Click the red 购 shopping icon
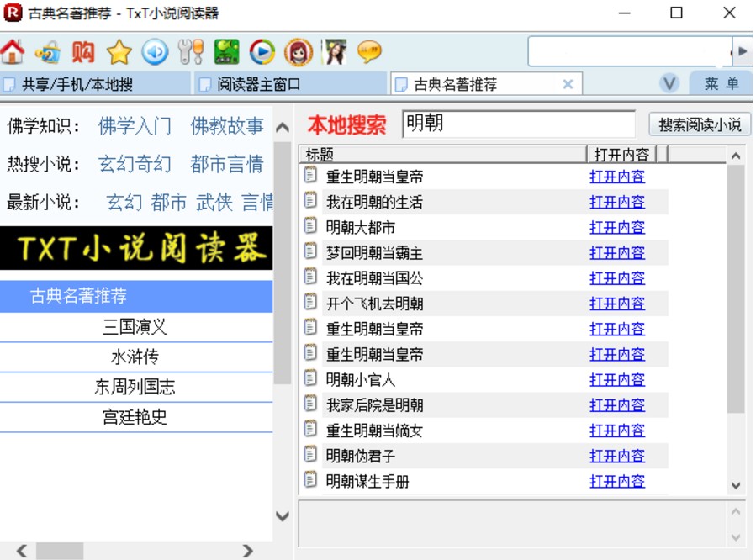756x560 pixels. (x=84, y=50)
